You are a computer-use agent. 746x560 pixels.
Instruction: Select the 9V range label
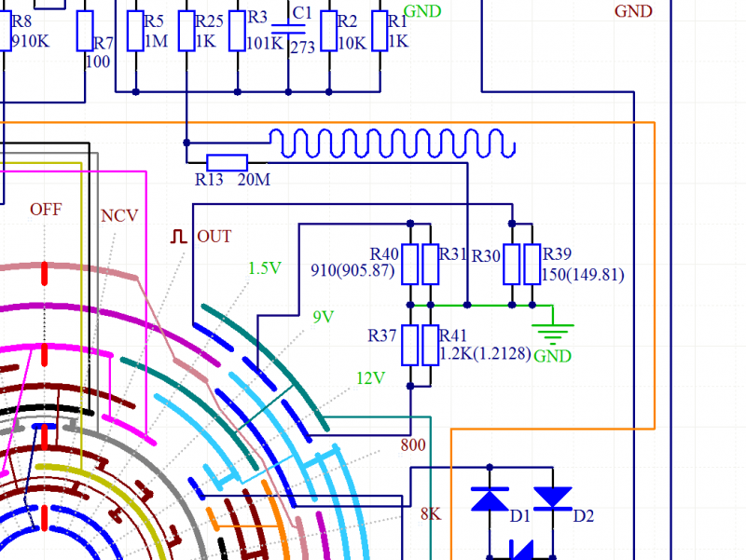(x=323, y=317)
